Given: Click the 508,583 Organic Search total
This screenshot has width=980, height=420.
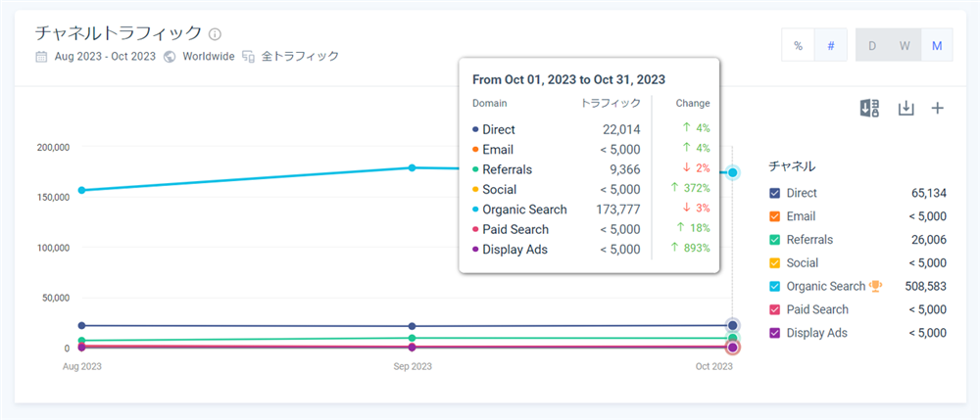Looking at the screenshot, I should coord(926,287).
